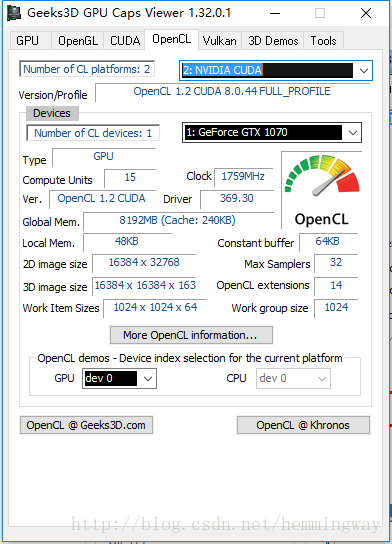Click the 3D image size value field
The width and height of the screenshot is (392, 544).
point(145,286)
